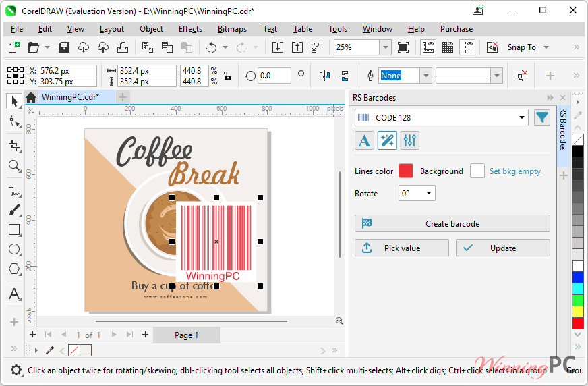The width and height of the screenshot is (588, 386).
Task: Open barcode text settings (A icon)
Action: tap(364, 140)
